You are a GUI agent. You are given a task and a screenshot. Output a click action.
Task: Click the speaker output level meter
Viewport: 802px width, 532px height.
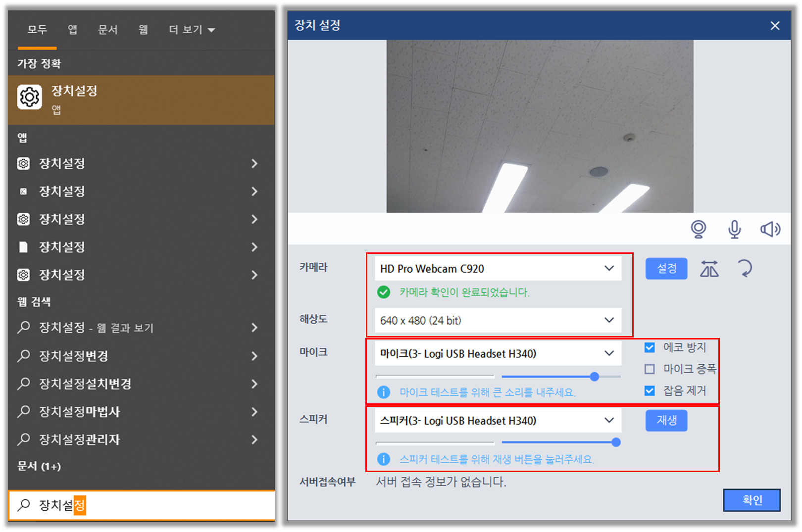click(435, 442)
